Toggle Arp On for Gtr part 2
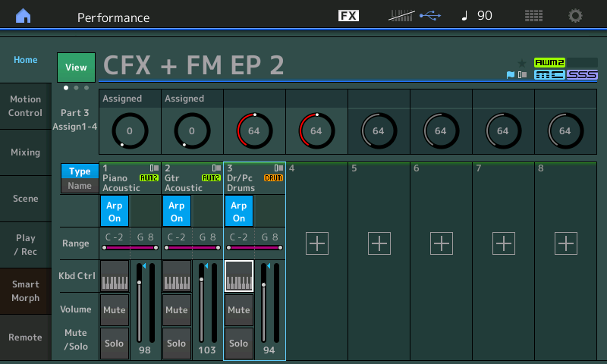This screenshot has width=607, height=364. click(177, 211)
